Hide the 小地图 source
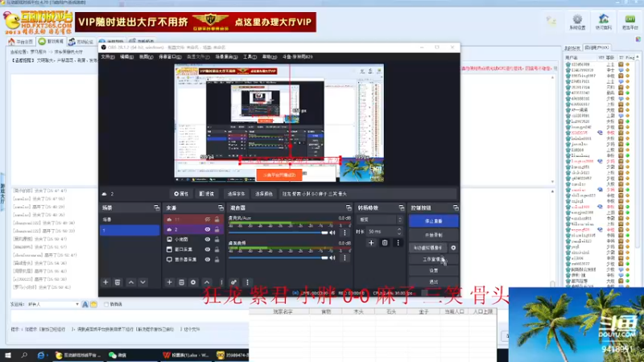Viewport: 644px width, 362px height. tap(208, 239)
